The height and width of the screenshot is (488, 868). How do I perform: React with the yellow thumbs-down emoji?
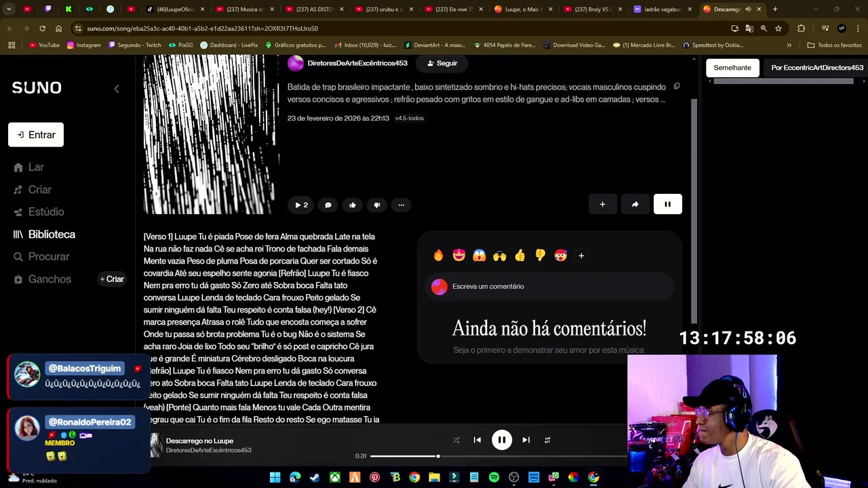click(540, 256)
